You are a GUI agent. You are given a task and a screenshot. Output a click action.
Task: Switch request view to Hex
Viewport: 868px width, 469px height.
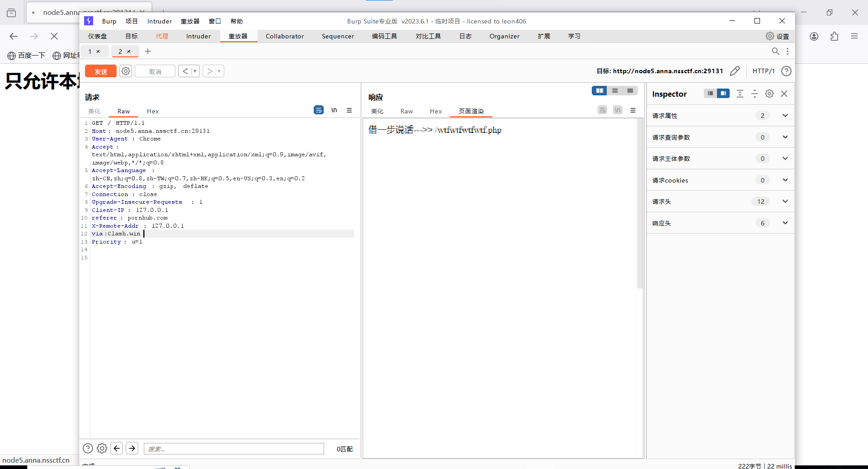tap(153, 111)
